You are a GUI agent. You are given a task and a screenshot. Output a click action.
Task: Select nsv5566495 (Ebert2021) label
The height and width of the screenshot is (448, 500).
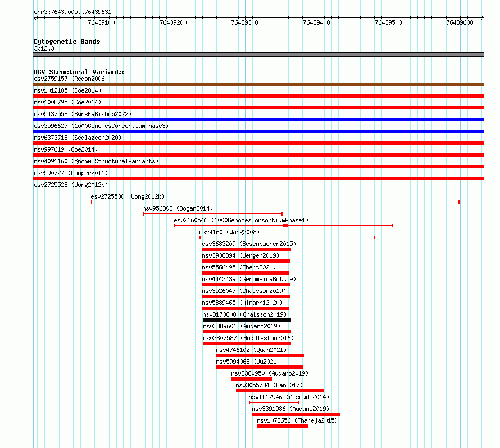coord(239,267)
